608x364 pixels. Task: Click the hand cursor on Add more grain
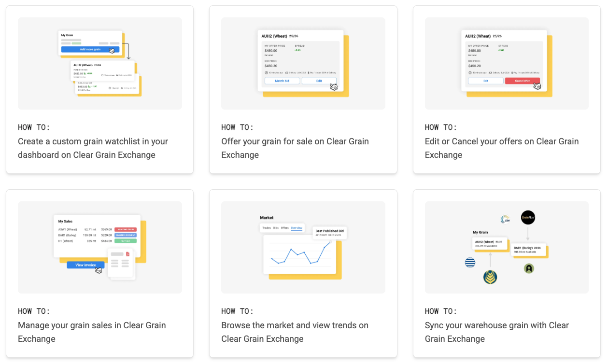pos(113,50)
